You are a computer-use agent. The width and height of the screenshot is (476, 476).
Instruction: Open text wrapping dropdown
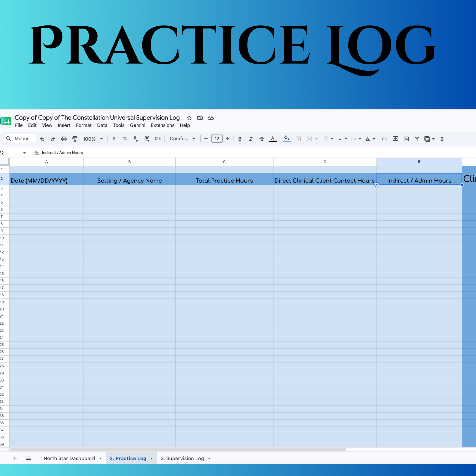pos(356,139)
